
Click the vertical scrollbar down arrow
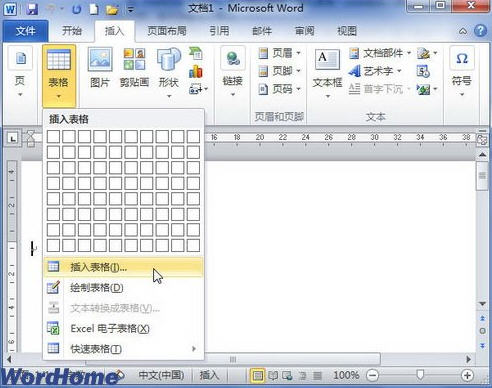(x=482, y=304)
